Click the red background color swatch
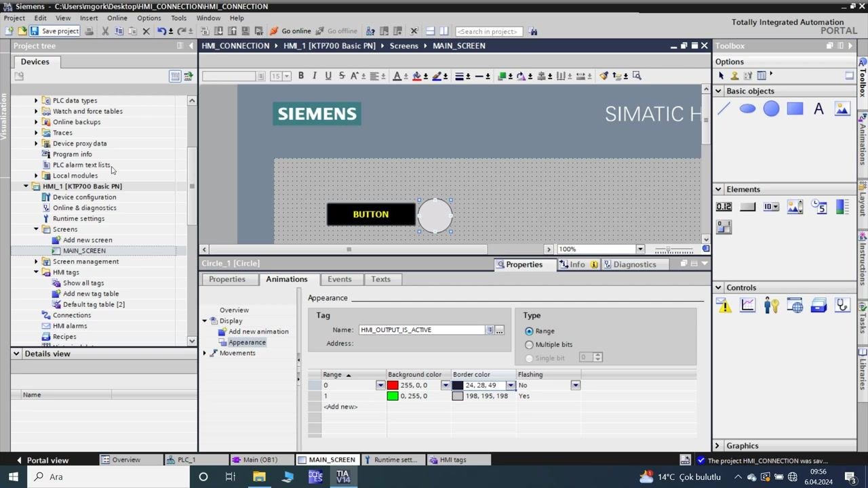The width and height of the screenshot is (868, 488). (x=393, y=386)
